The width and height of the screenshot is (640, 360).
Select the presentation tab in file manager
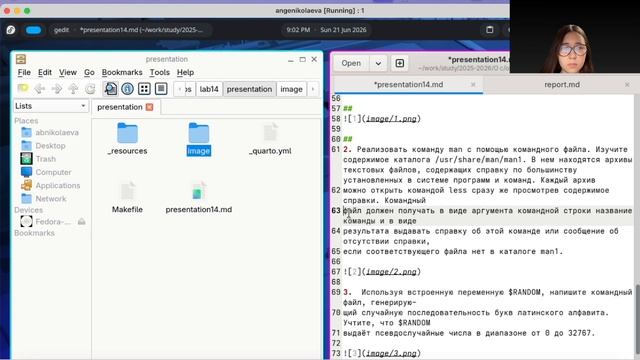point(120,107)
